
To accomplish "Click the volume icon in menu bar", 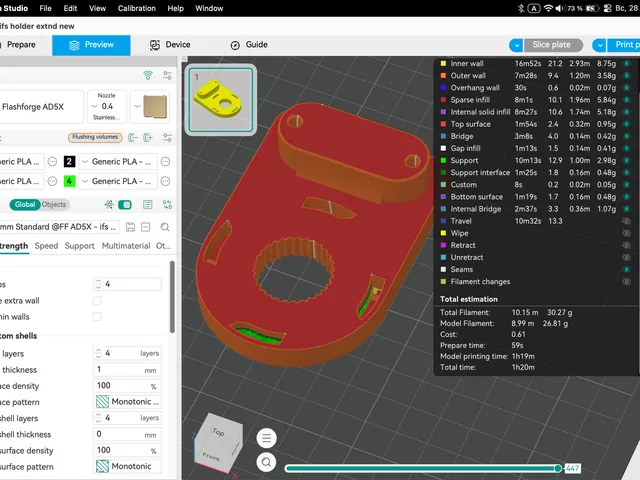I will 559,8.
